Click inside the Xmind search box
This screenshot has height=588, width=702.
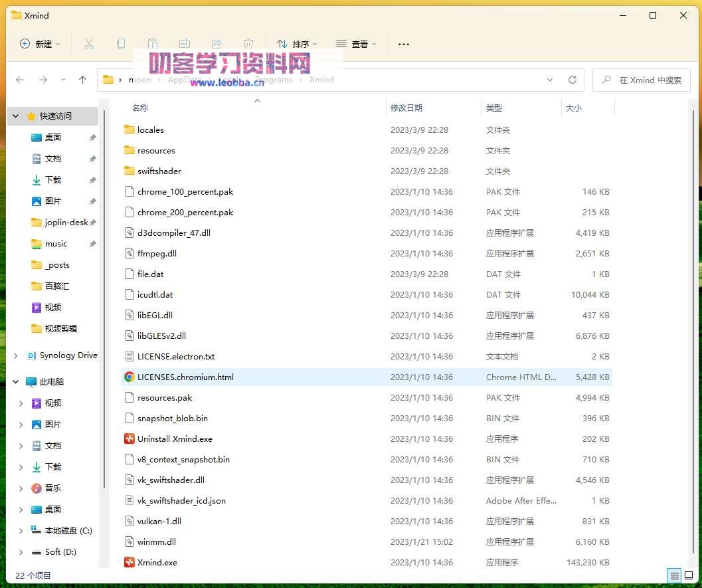[x=641, y=80]
